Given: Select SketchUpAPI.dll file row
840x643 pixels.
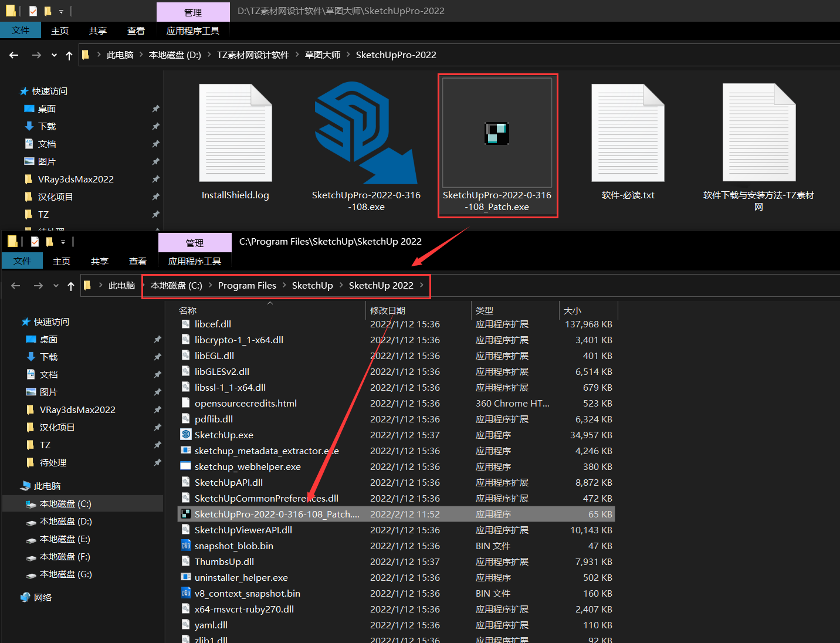Looking at the screenshot, I should (396, 482).
